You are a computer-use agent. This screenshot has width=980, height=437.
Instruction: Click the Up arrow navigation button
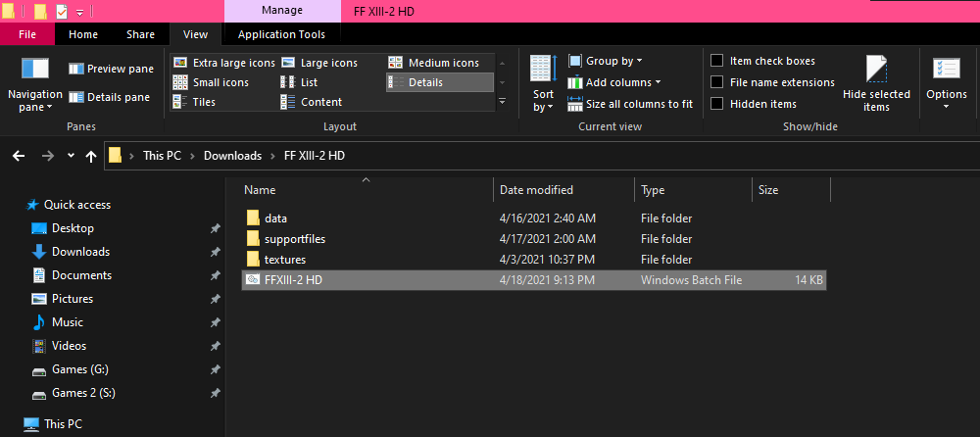(x=91, y=156)
